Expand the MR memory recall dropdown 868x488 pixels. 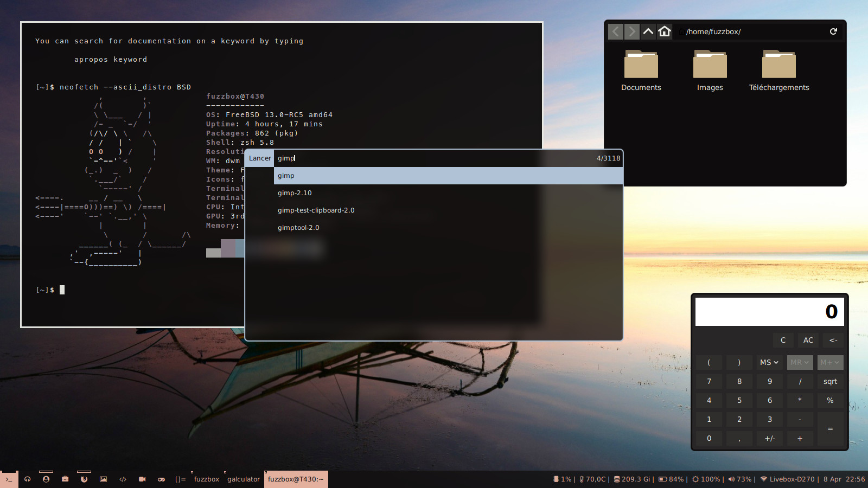[x=800, y=362]
